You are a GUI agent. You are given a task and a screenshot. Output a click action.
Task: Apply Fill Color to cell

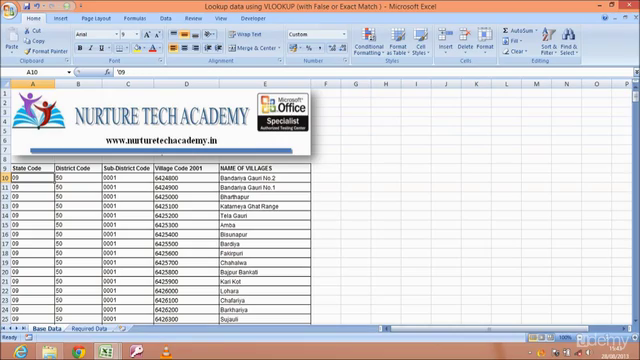(x=138, y=48)
